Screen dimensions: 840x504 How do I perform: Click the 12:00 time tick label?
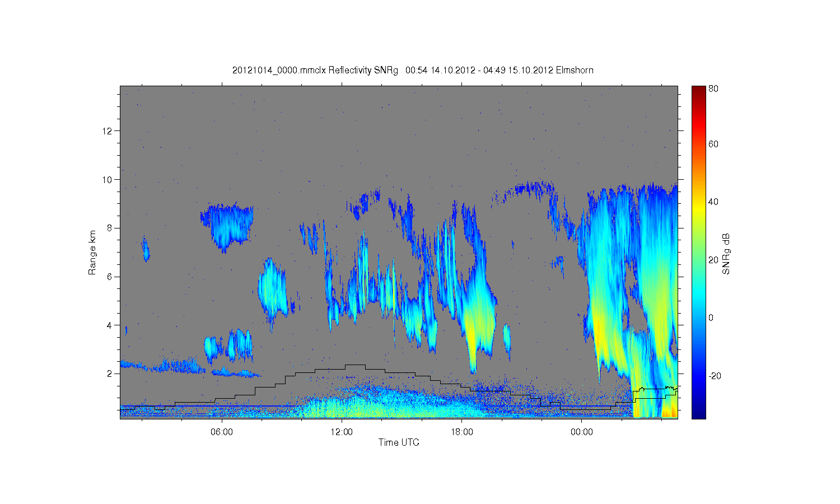tap(342, 432)
